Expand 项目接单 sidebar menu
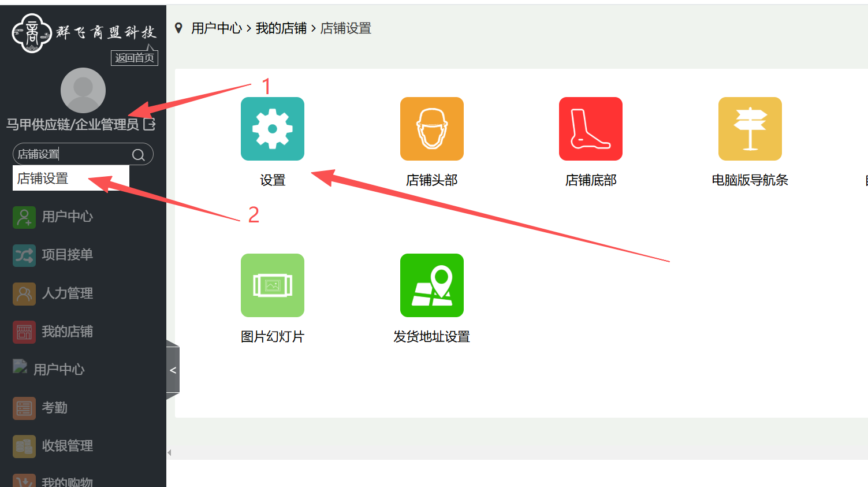The image size is (868, 487). (x=67, y=255)
